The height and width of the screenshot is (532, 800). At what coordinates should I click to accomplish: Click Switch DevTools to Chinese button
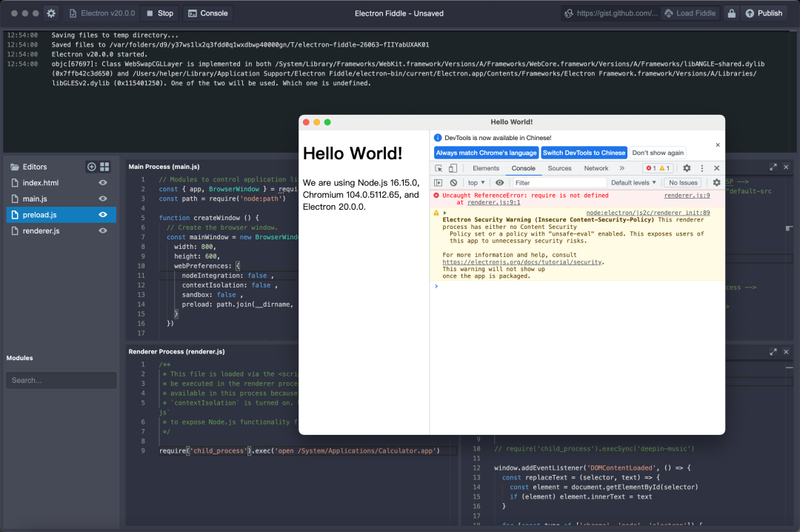pos(584,153)
